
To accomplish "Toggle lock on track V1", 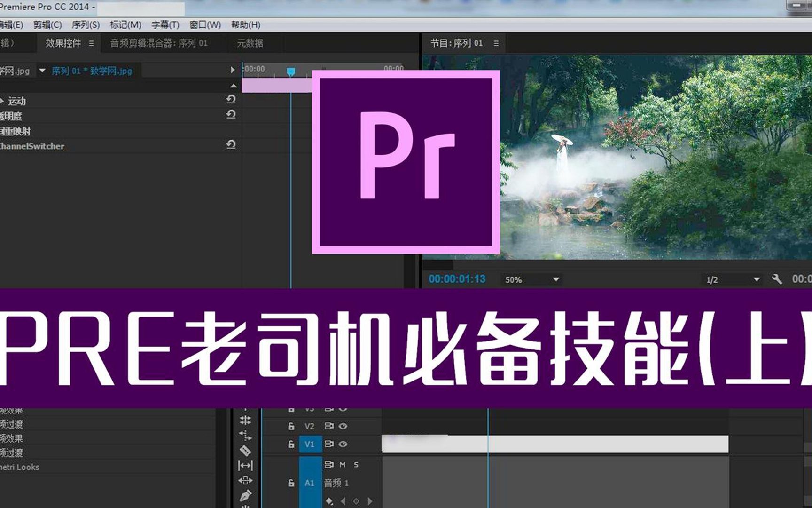I will (x=291, y=444).
